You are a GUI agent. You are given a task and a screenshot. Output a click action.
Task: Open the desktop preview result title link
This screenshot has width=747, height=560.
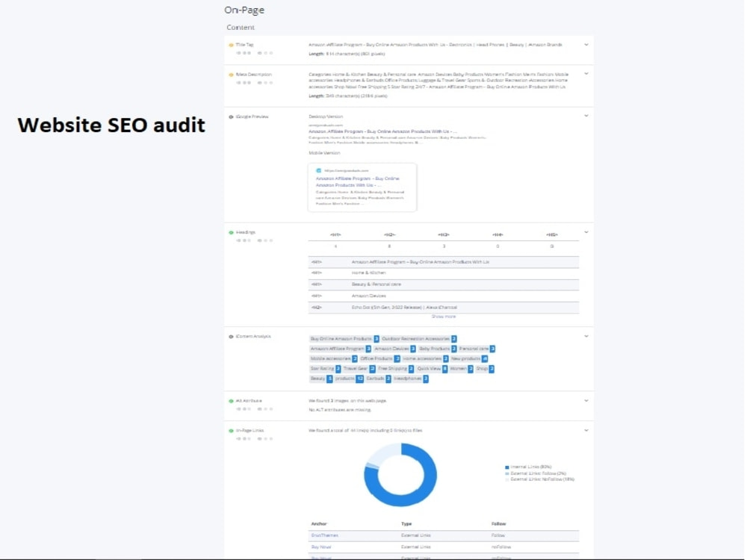point(383,131)
